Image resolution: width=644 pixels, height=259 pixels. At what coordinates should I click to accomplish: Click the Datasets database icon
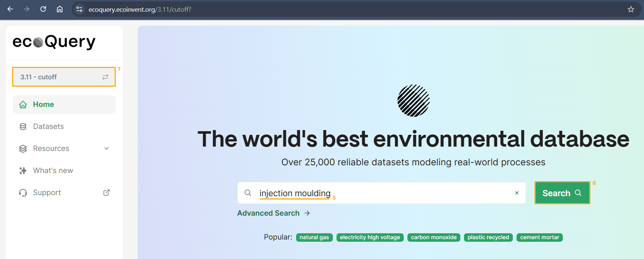pos(23,126)
